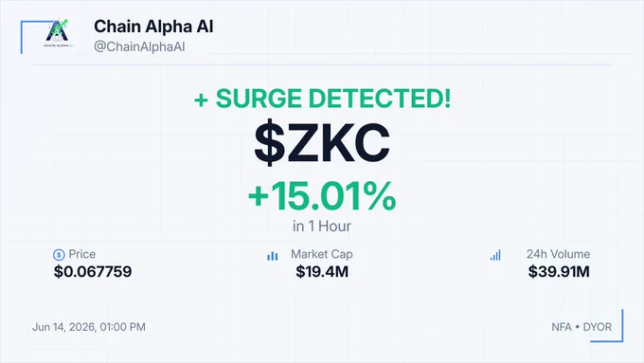
Task: Click the Chain Alpha AI account name
Action: click(x=153, y=27)
